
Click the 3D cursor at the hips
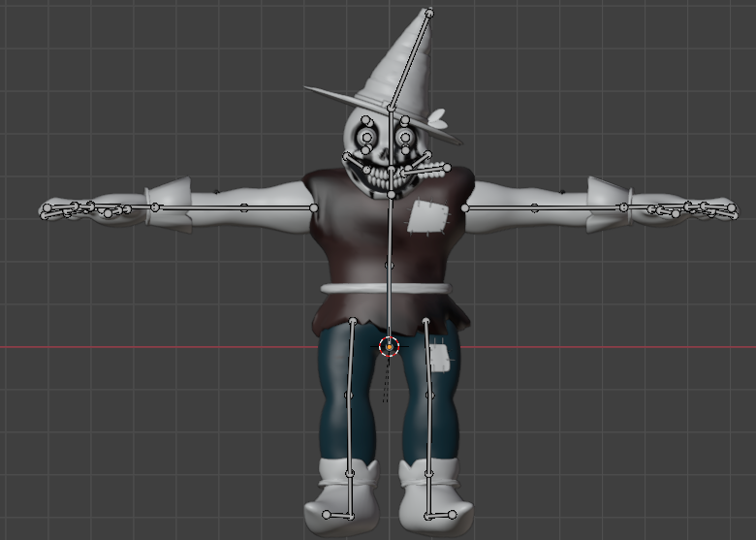pos(389,347)
